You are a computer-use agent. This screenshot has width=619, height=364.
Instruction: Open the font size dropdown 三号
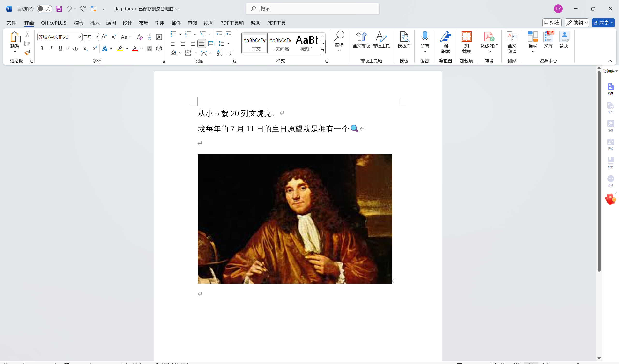coord(97,37)
